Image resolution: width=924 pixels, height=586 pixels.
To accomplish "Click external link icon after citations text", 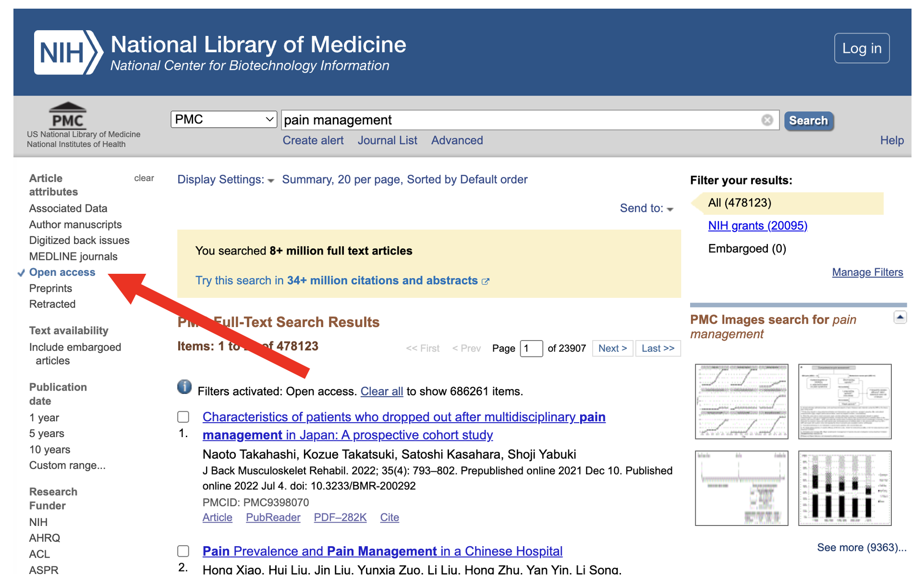I will pyautogui.click(x=486, y=281).
